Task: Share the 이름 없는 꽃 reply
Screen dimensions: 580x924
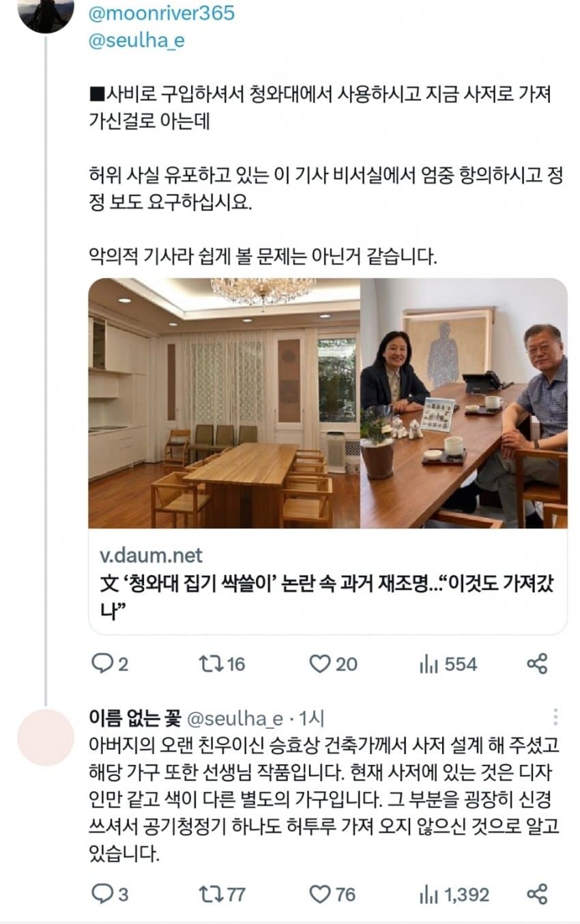Action: 538,893
